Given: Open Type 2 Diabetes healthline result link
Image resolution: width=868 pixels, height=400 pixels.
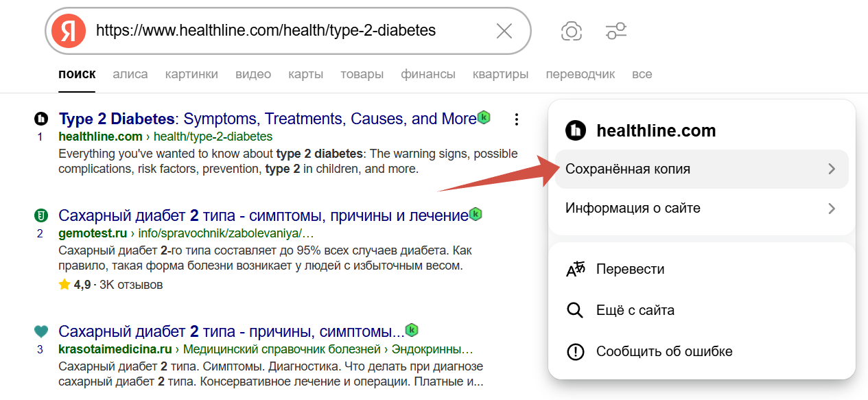Looking at the screenshot, I should (x=268, y=119).
